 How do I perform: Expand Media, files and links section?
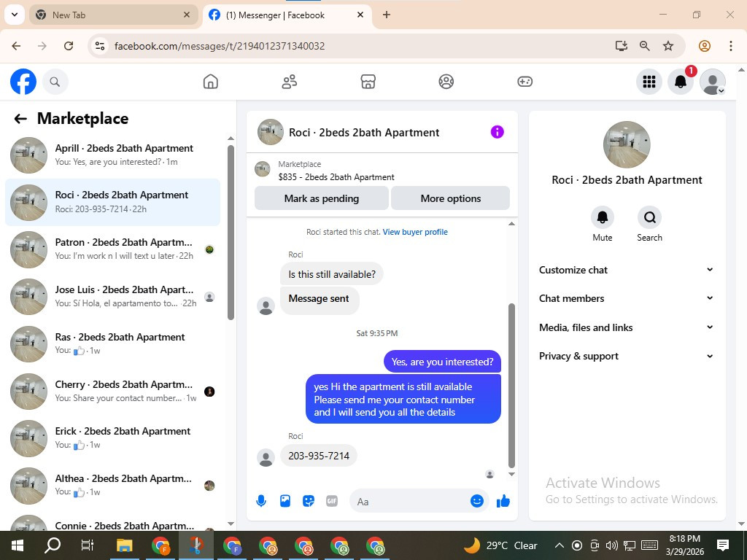tap(627, 327)
